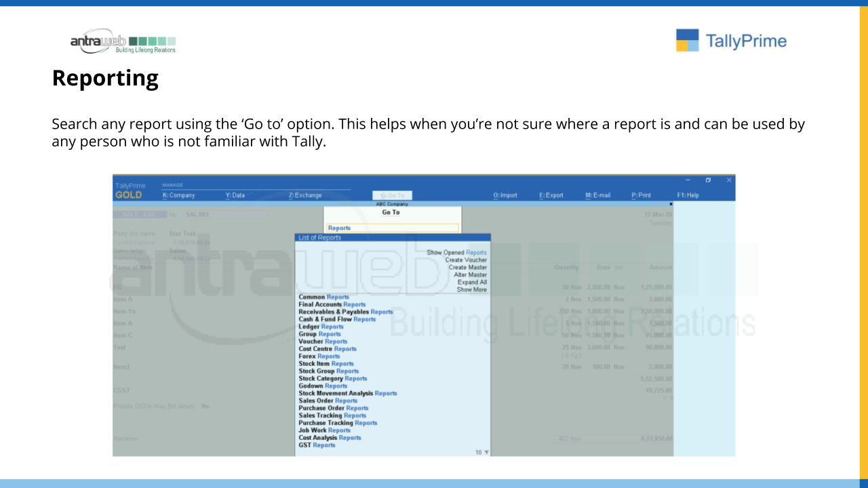Open Common Reports
Screen dimensions: 868x488
[324, 297]
